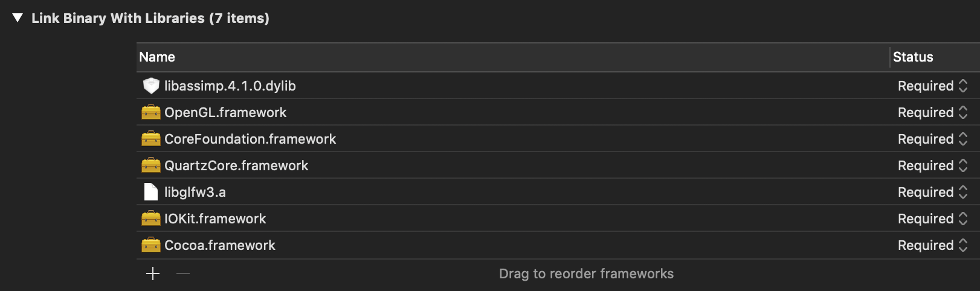Image resolution: width=980 pixels, height=291 pixels.
Task: Click the libassimp.4.1.0.dylib shield icon
Action: (150, 86)
